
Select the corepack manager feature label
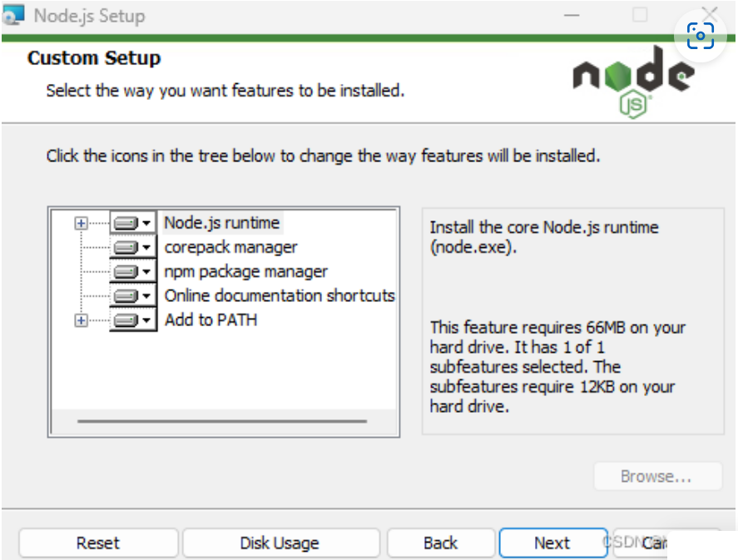pos(230,247)
